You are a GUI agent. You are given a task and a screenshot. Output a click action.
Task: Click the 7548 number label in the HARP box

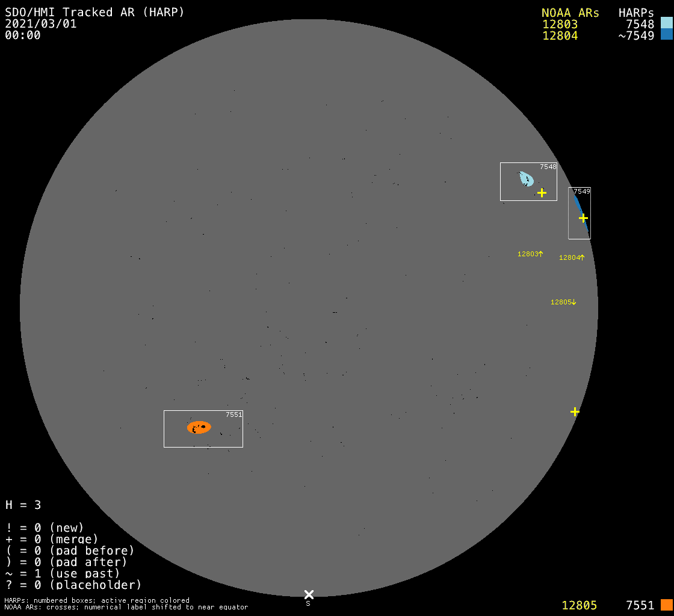548,167
